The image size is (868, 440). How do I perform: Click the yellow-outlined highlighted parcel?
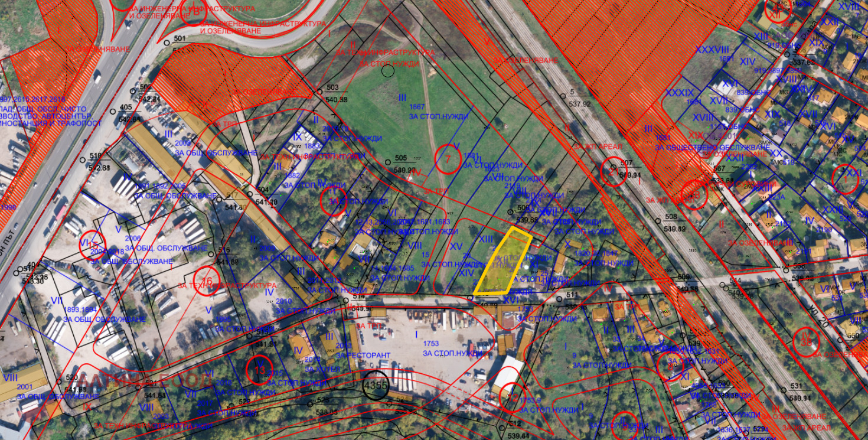point(502,263)
